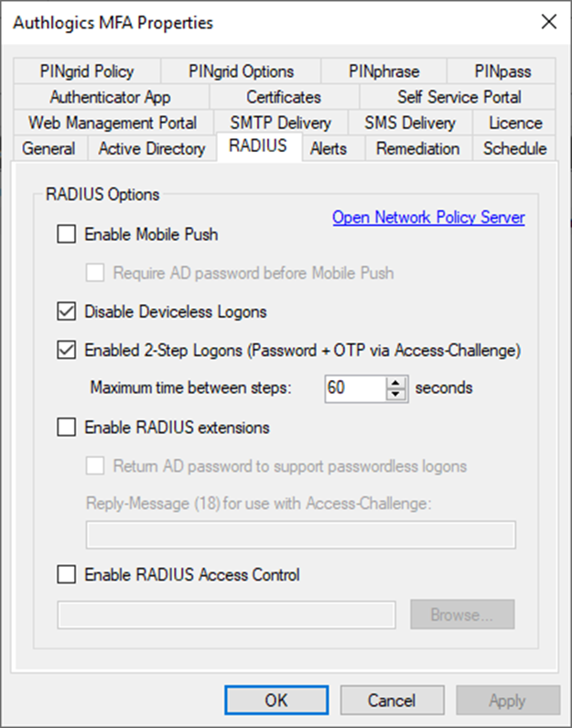Open the Certificates tab
This screenshot has height=728, width=572.
pos(284,97)
